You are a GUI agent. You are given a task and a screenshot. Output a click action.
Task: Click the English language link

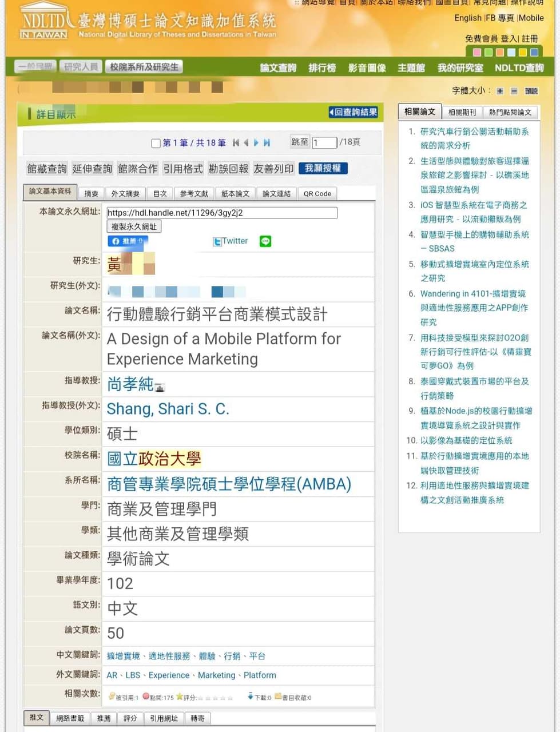[x=468, y=18]
